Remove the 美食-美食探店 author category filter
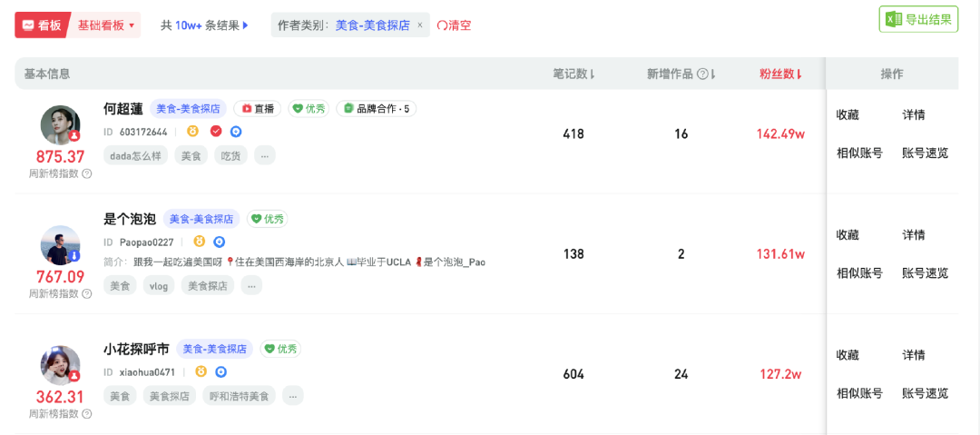The height and width of the screenshot is (435, 980). [x=420, y=25]
